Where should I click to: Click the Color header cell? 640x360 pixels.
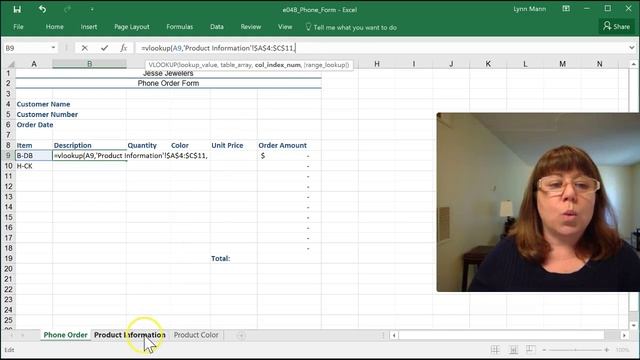coord(190,145)
